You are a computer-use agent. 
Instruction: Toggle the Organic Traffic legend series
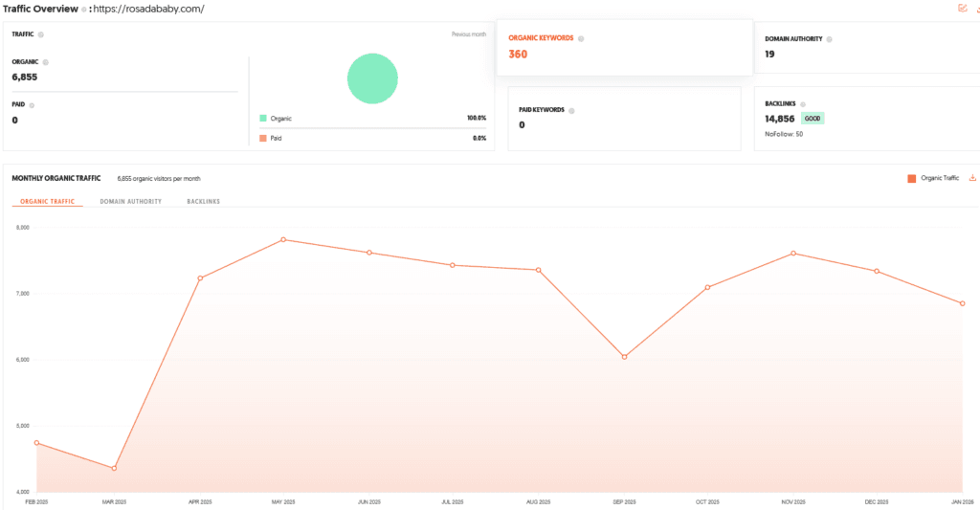pos(933,178)
